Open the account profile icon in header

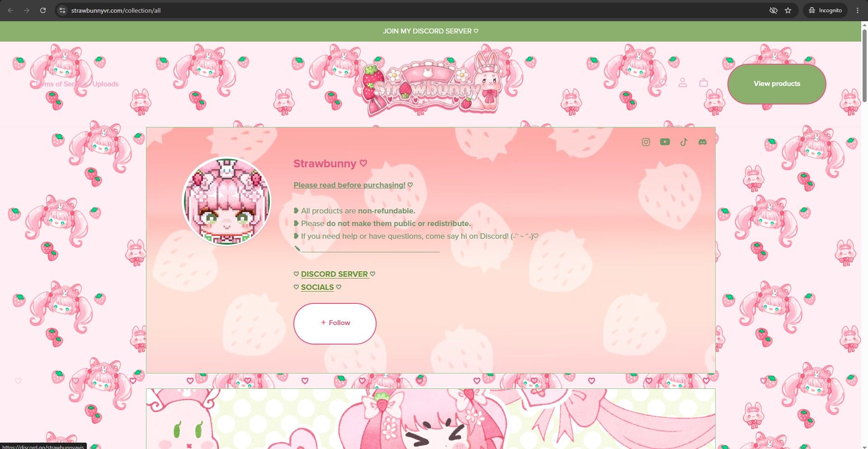click(x=683, y=83)
